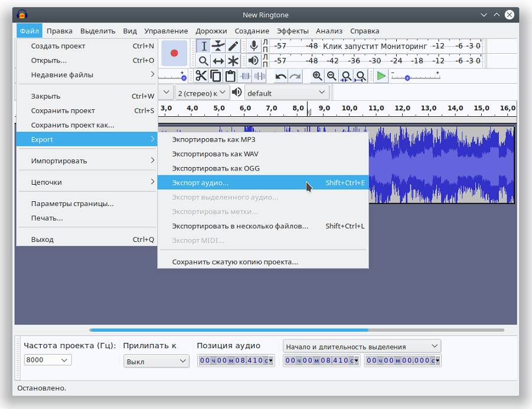
Task: Open the 'Прилипать к' Выкл dropdown
Action: [156, 361]
